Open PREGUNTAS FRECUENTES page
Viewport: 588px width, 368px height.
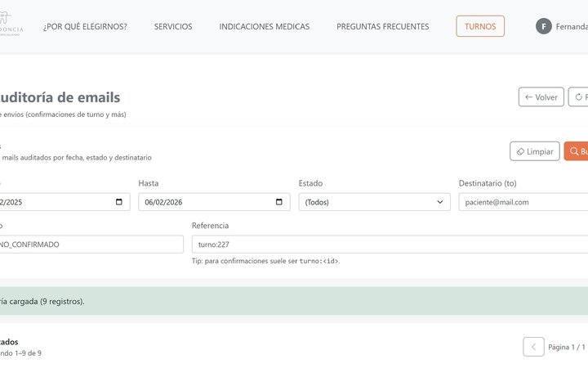pyautogui.click(x=383, y=27)
